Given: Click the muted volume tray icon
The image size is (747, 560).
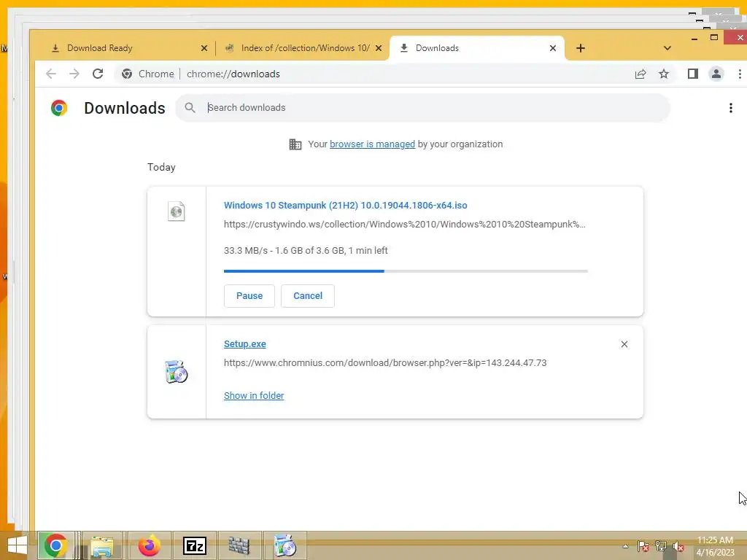Looking at the screenshot, I should pos(678,546).
